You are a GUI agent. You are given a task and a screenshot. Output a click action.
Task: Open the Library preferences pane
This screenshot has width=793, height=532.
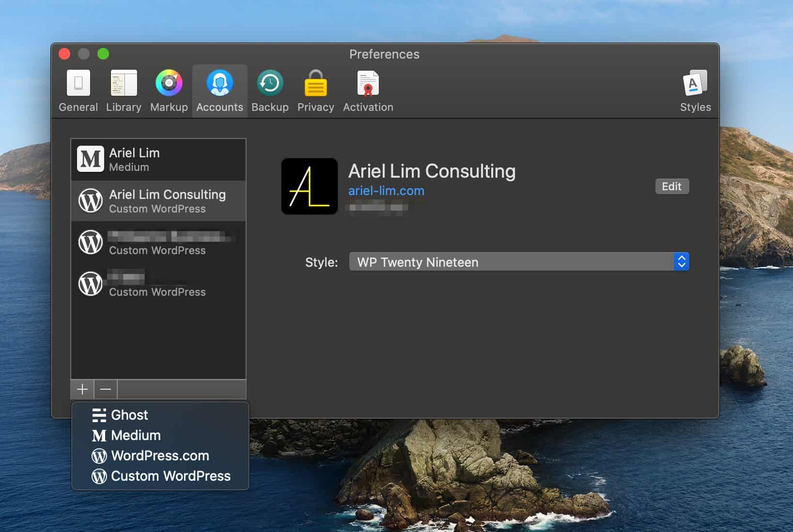pos(124,91)
